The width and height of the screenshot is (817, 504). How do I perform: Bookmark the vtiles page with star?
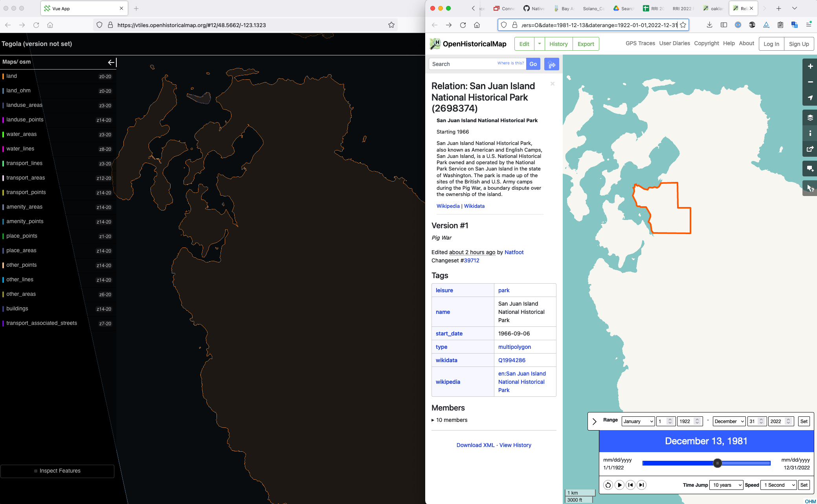(391, 25)
